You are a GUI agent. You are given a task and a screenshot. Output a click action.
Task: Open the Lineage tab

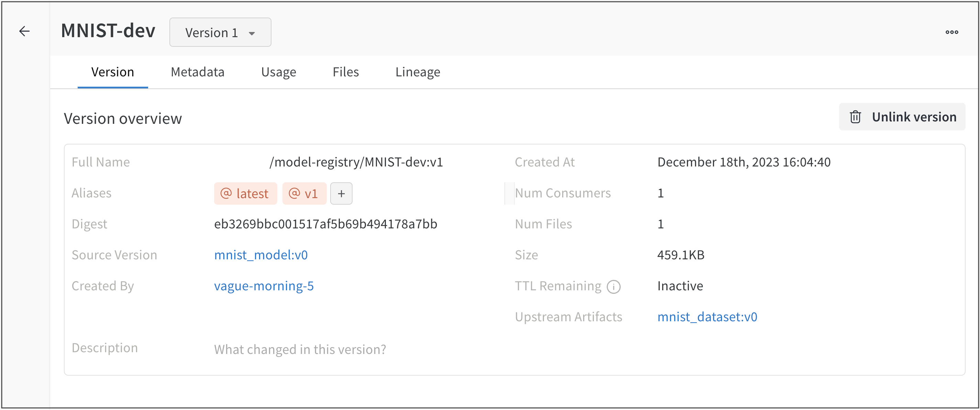(417, 72)
